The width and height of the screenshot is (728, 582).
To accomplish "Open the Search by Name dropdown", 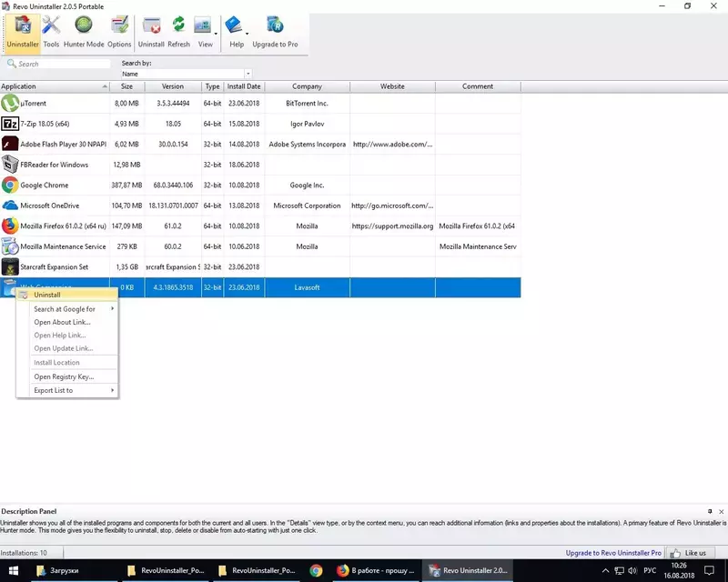I will (248, 74).
